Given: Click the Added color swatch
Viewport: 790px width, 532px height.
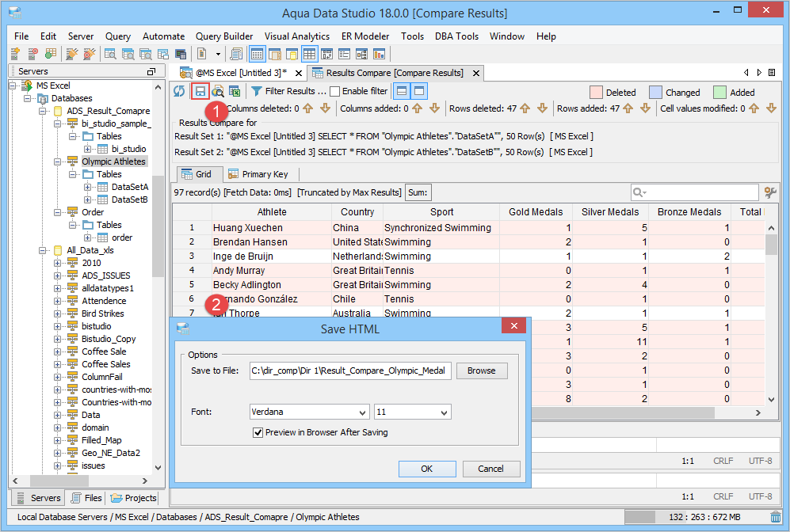Looking at the screenshot, I should pyautogui.click(x=719, y=92).
